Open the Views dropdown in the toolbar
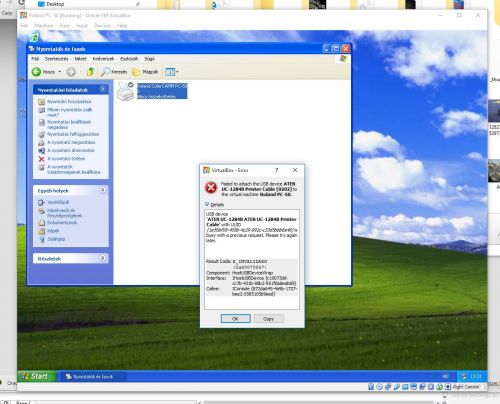The image size is (500, 404). coord(172,72)
